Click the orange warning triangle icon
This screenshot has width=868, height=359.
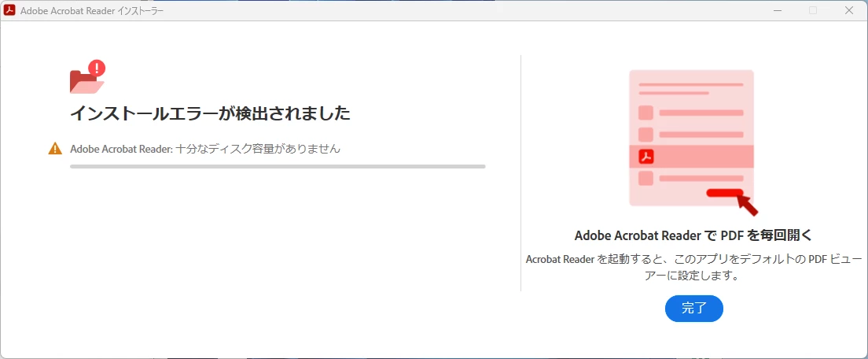[x=55, y=149]
